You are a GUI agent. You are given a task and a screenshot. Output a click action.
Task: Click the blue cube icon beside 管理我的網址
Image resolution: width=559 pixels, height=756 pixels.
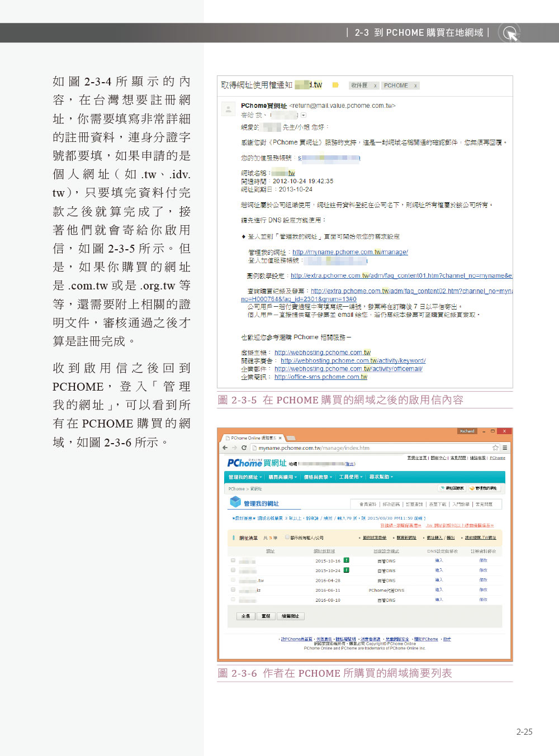[x=235, y=502]
